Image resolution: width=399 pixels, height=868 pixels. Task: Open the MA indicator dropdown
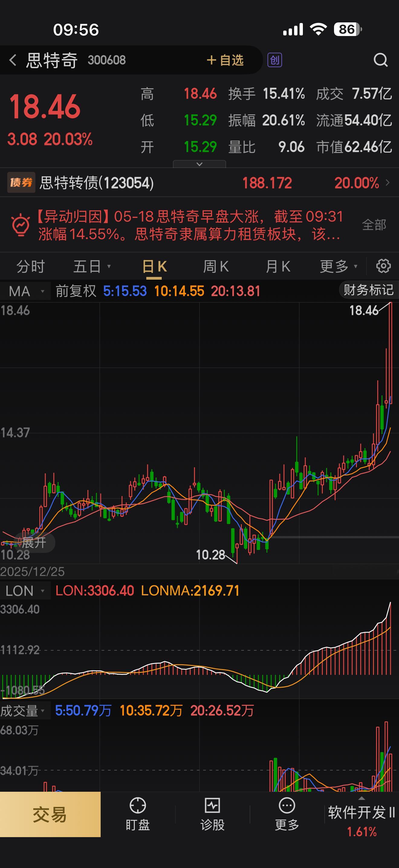(26, 291)
